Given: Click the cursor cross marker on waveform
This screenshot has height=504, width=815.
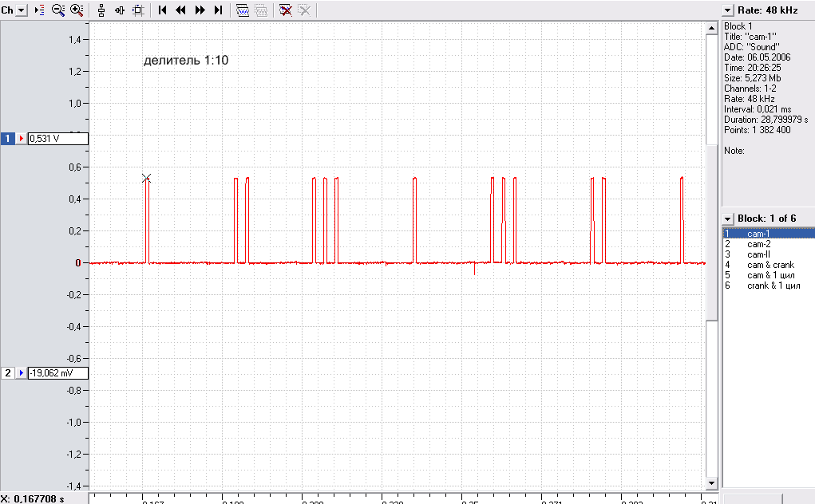Looking at the screenshot, I should click(x=147, y=179).
